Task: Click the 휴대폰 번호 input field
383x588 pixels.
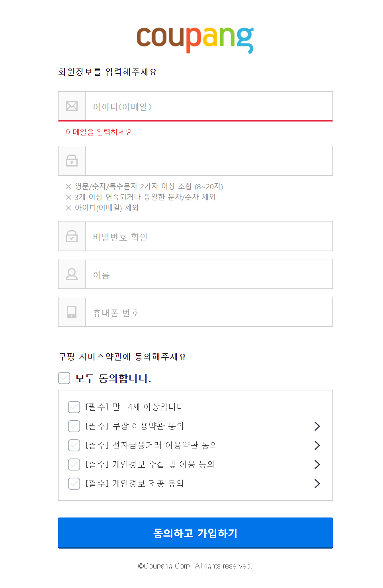Action: pyautogui.click(x=209, y=312)
